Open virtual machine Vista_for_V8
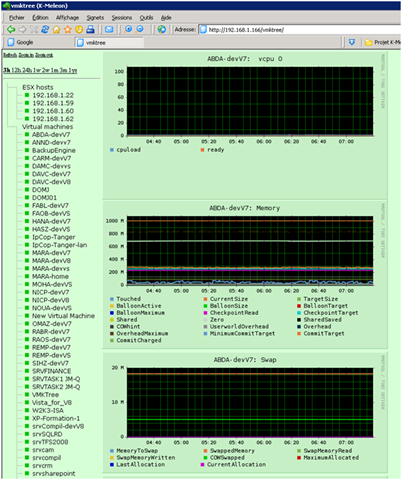The height and width of the screenshot is (480, 402). [x=52, y=403]
